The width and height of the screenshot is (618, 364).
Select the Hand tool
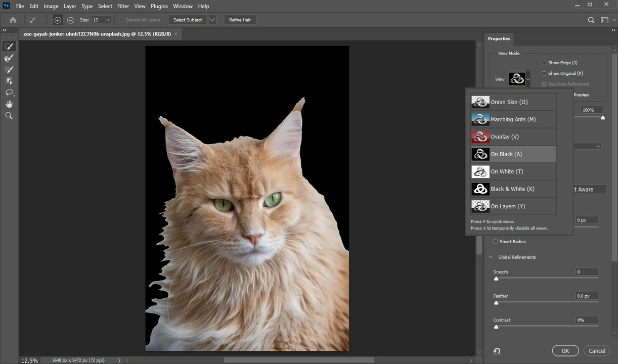click(x=9, y=104)
